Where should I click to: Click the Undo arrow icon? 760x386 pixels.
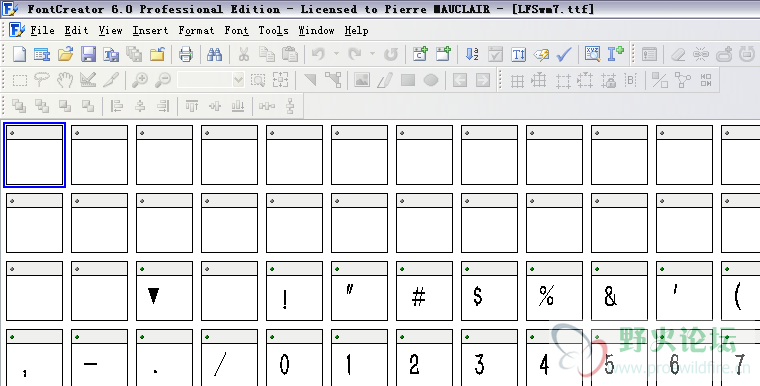coord(318,54)
